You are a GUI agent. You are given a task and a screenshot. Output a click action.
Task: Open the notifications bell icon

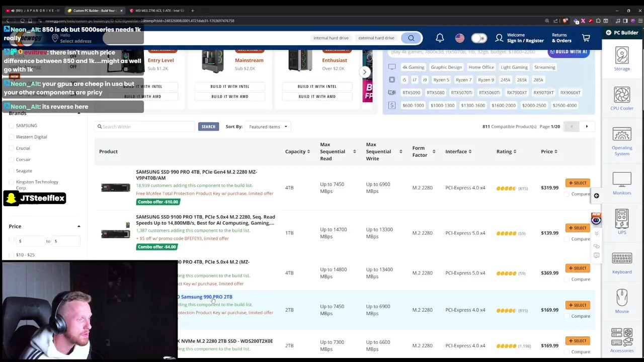(440, 38)
